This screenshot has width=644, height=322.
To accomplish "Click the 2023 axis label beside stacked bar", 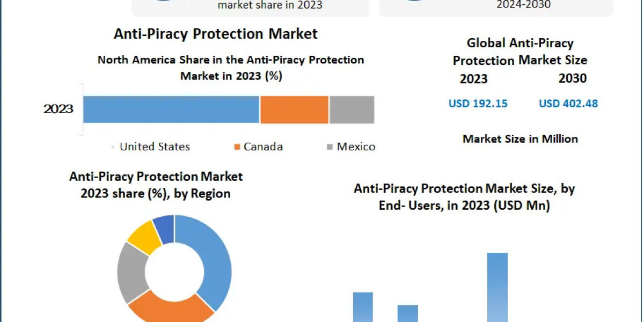I will pos(58,109).
